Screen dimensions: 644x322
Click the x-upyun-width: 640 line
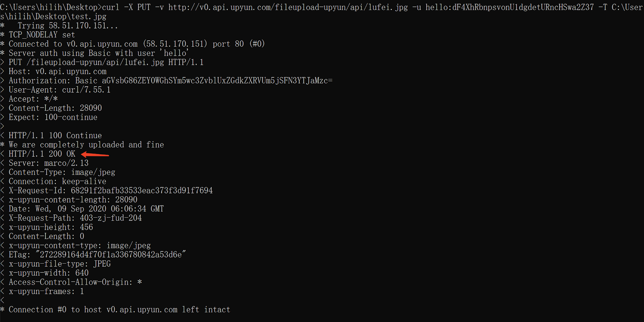44,273
